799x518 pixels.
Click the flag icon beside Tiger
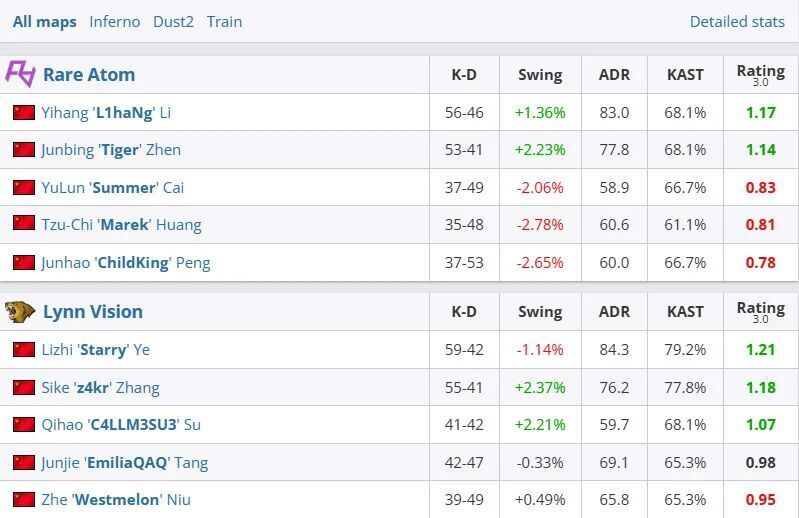tap(24, 150)
